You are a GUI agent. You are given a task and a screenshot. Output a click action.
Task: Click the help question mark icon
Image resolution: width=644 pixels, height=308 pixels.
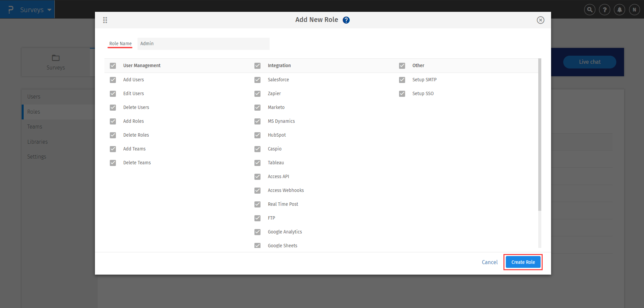[x=604, y=9]
